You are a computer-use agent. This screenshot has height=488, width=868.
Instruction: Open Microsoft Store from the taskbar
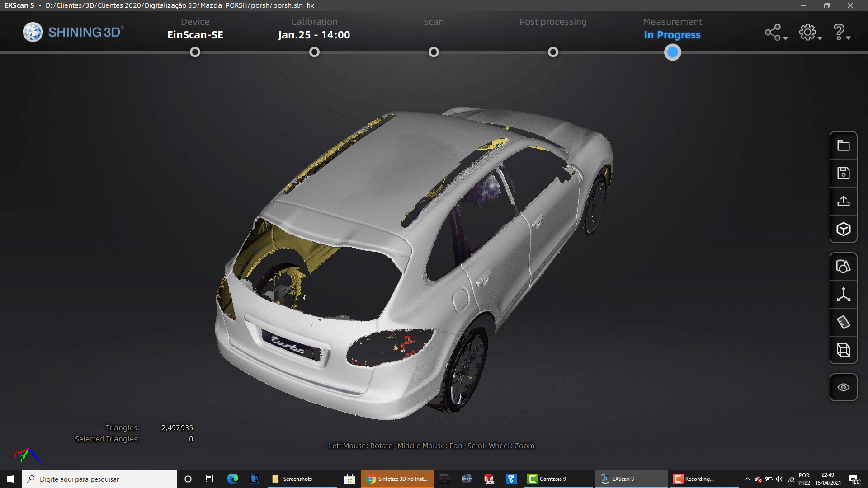point(349,479)
